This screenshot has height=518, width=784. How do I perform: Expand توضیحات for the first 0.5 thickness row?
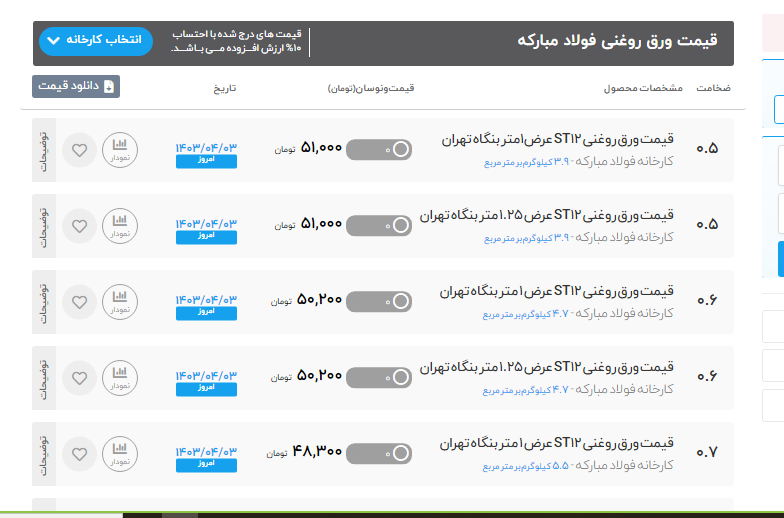point(44,151)
